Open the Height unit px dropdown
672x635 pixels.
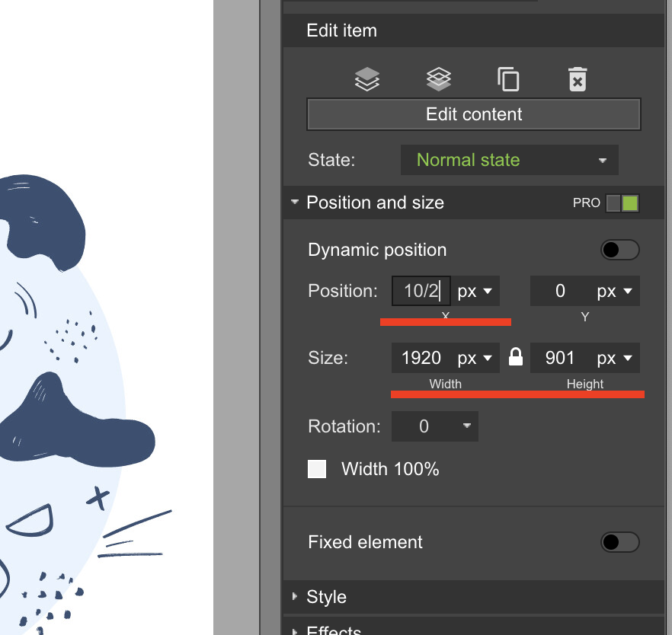coord(616,358)
